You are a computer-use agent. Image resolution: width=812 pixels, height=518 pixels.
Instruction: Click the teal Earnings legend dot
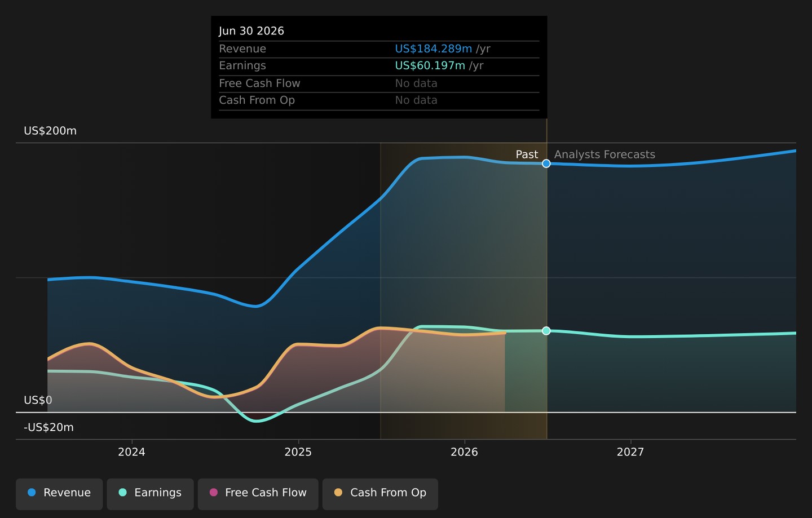pos(122,493)
